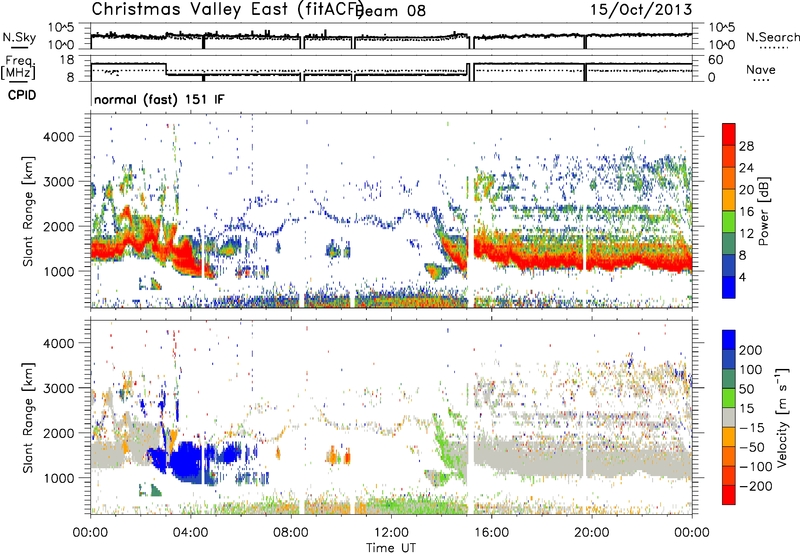The width and height of the screenshot is (800, 554).
Task: Click the frequency step trace near 03:00
Action: (166, 69)
